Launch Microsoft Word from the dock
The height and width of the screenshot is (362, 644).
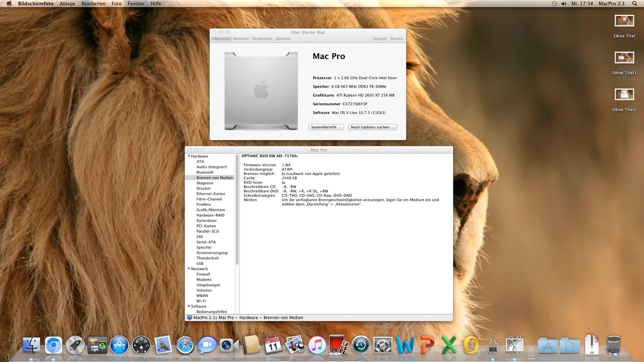pos(405,345)
